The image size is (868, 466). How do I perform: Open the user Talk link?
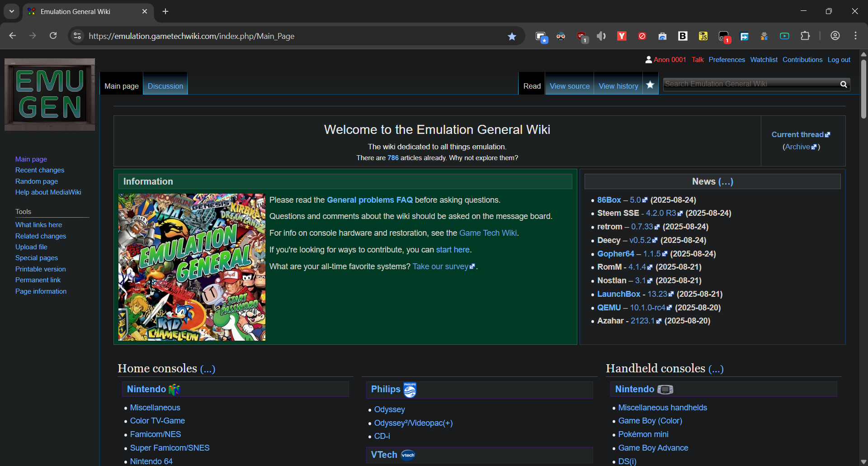tap(698, 60)
